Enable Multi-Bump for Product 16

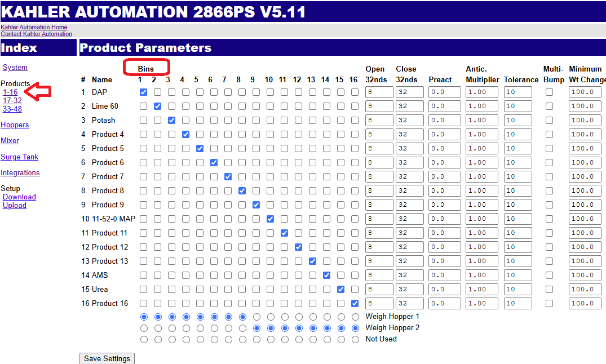click(549, 304)
